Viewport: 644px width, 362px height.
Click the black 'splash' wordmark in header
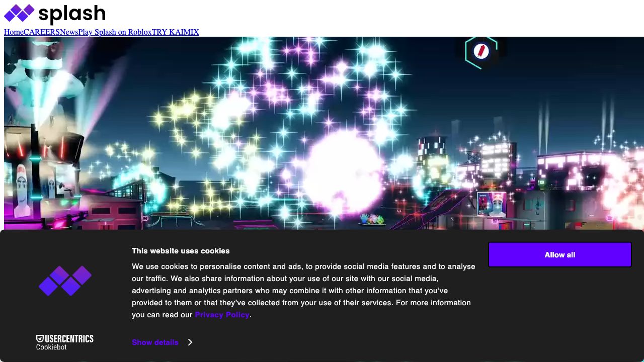[x=72, y=14]
